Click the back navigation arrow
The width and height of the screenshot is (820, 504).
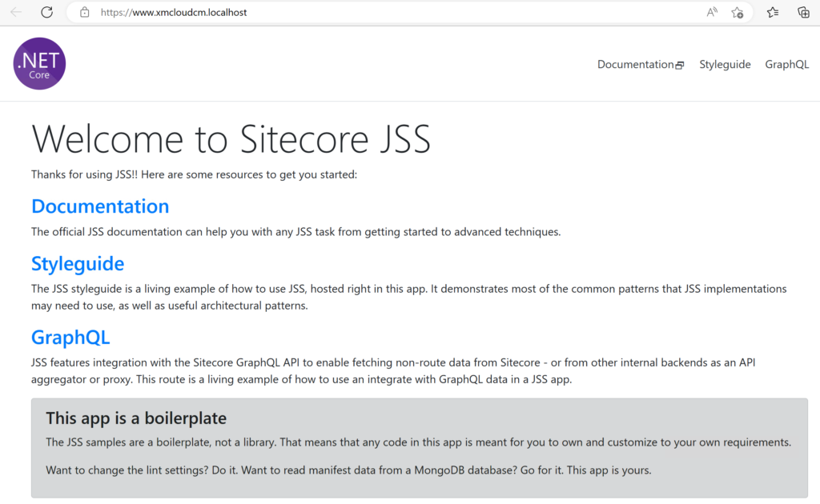(x=18, y=12)
